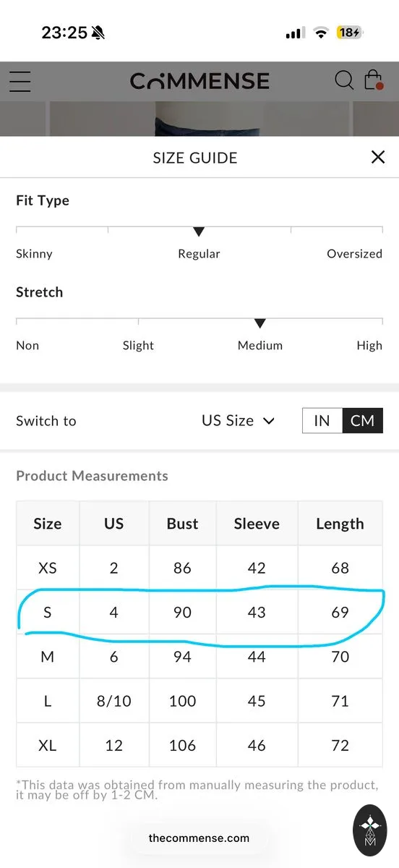Screen dimensions: 399x868
Task: Tap the chevron beside US Size
Action: 269,421
